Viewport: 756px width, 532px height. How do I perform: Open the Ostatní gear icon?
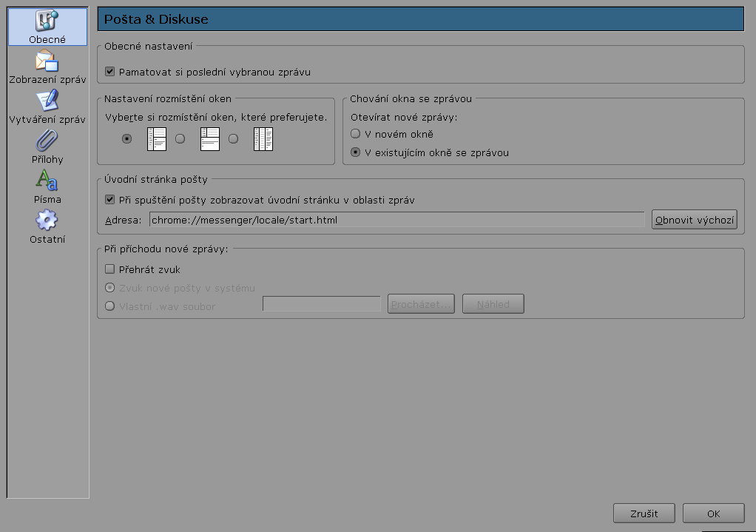point(47,220)
